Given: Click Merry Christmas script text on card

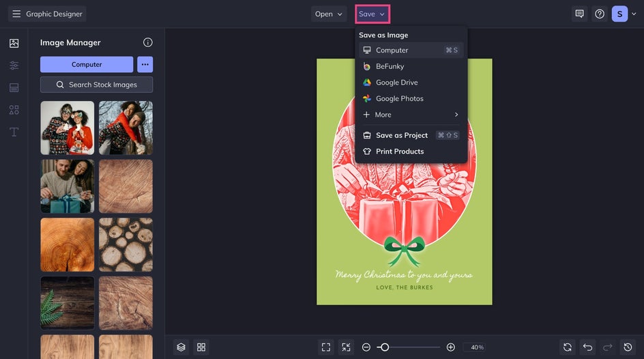Looking at the screenshot, I should click(x=404, y=274).
